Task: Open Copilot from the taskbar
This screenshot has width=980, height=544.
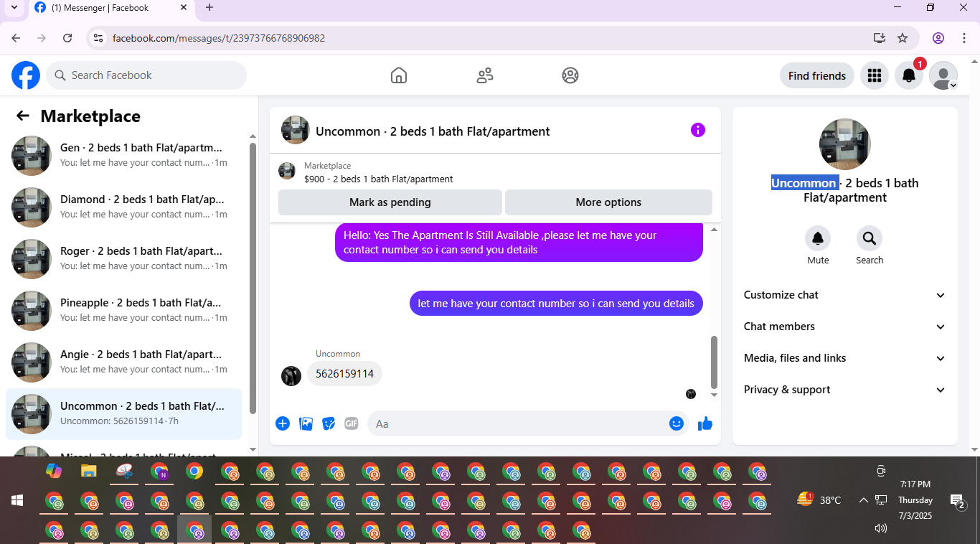Action: (x=54, y=471)
